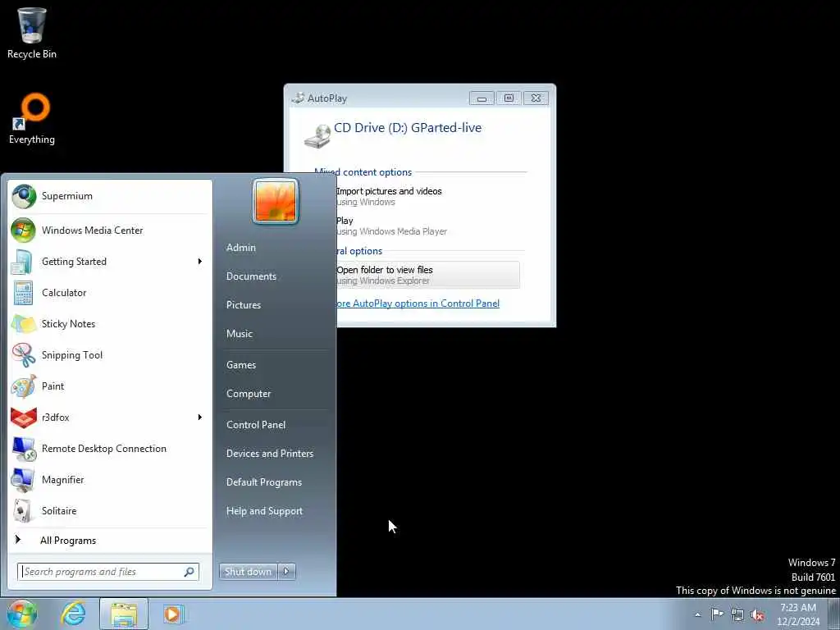Open Control Panel from Start menu
The width and height of the screenshot is (840, 630).
(256, 425)
